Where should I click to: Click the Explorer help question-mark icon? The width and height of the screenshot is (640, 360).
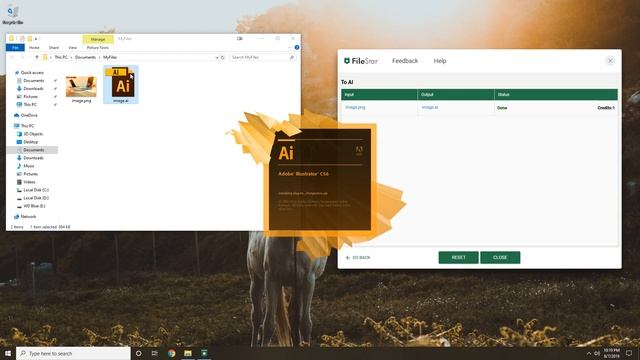tap(297, 48)
